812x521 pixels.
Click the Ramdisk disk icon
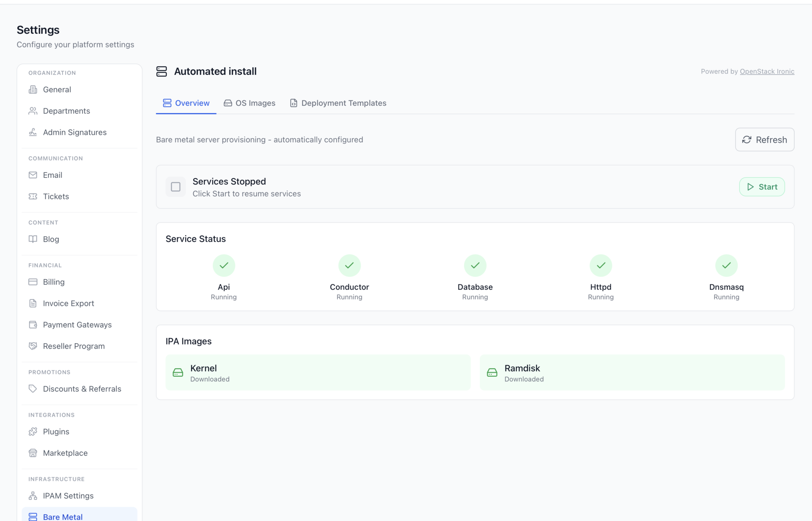click(x=492, y=372)
